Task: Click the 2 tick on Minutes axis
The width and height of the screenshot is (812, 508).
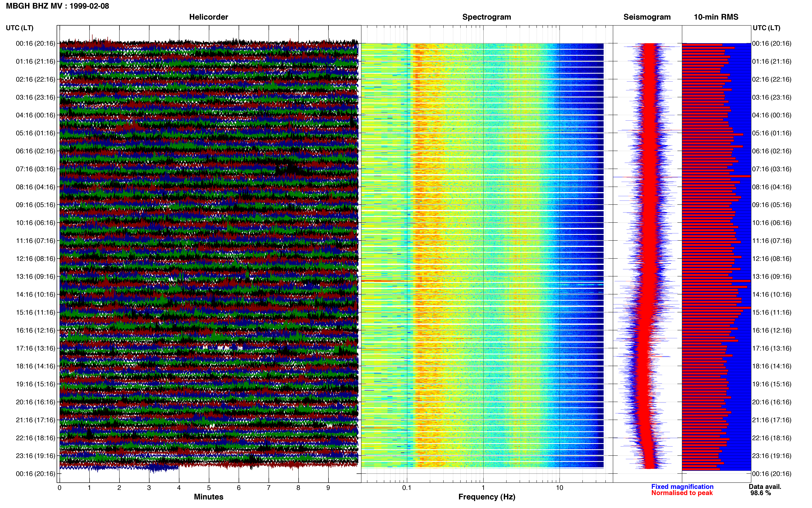Action: tap(119, 488)
